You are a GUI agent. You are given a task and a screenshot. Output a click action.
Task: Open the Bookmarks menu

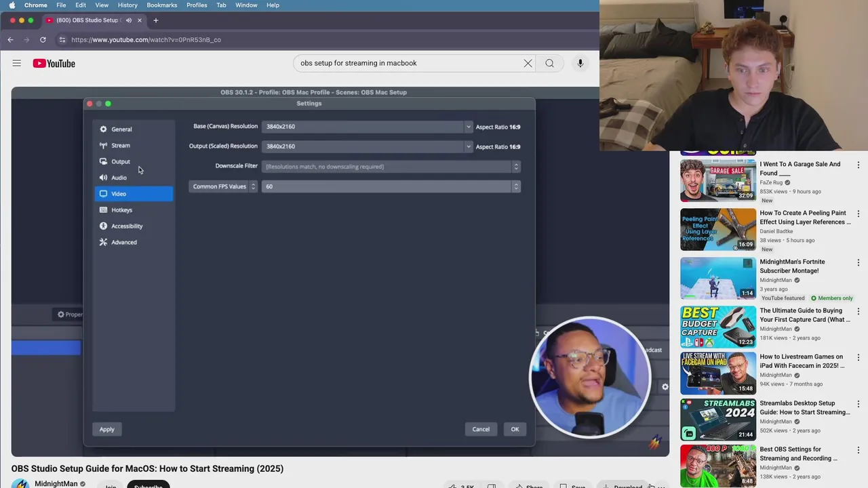point(162,5)
